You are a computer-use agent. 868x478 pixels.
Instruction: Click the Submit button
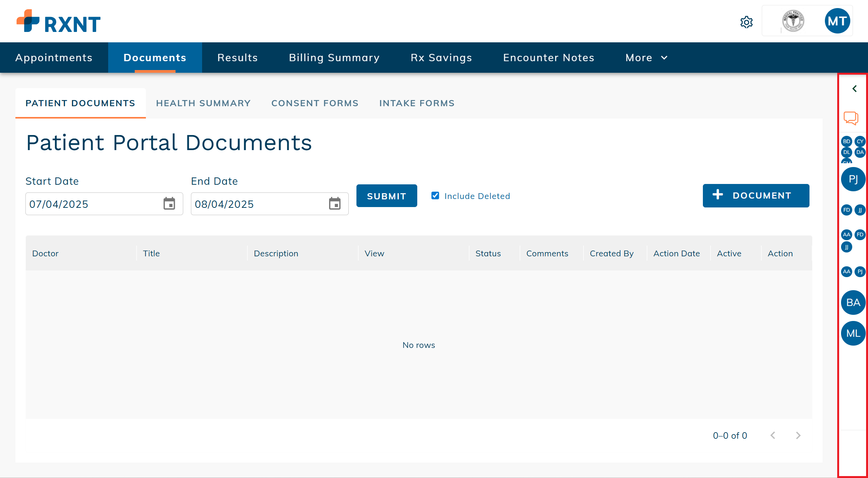386,196
